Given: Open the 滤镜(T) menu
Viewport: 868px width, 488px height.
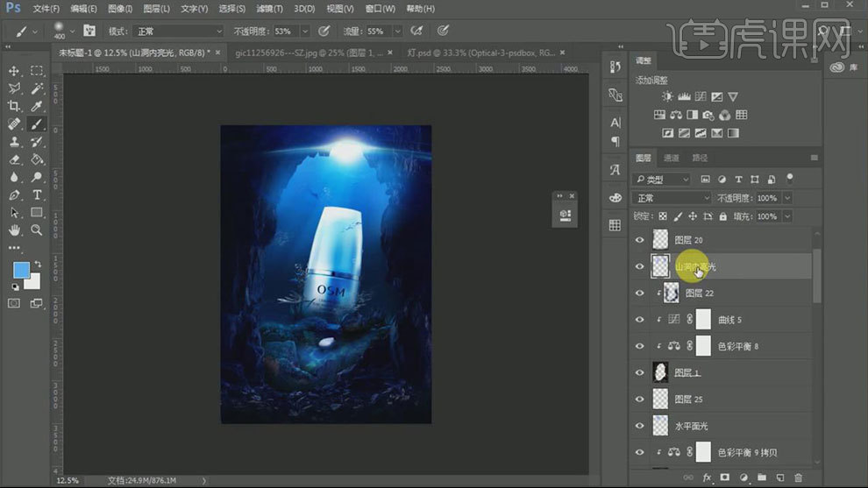Looking at the screenshot, I should [x=269, y=9].
